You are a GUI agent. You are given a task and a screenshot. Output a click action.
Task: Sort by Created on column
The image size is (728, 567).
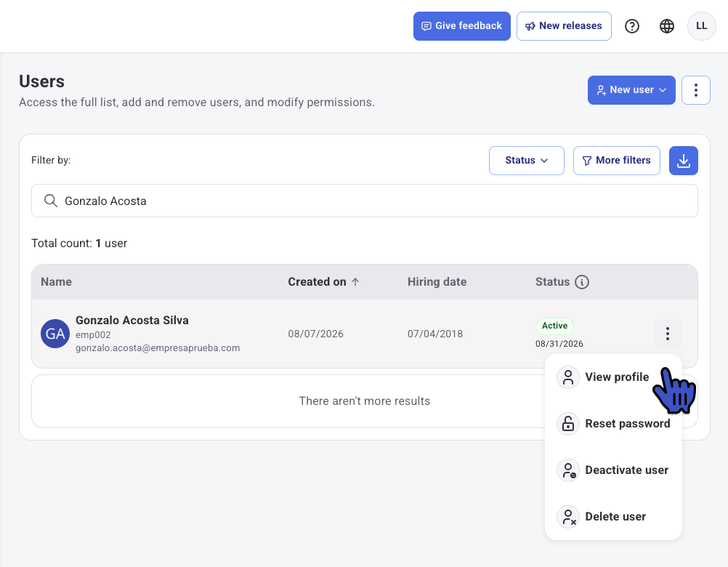(323, 282)
